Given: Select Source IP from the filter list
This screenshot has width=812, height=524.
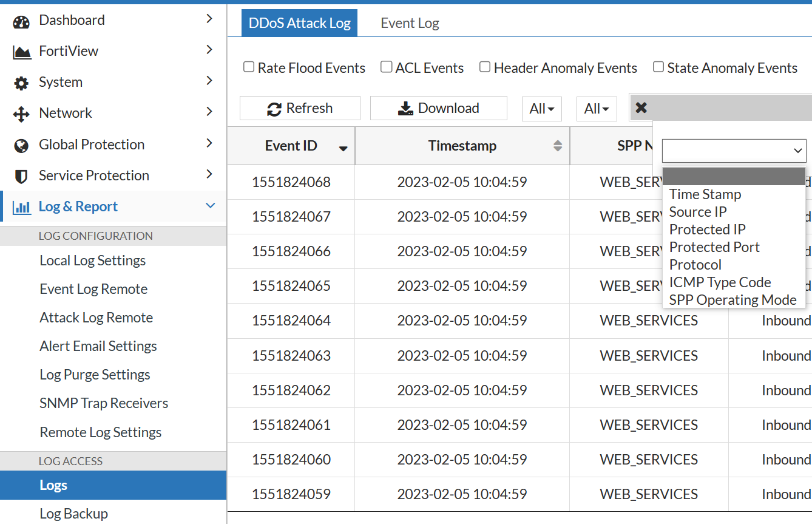Looking at the screenshot, I should pos(698,212).
